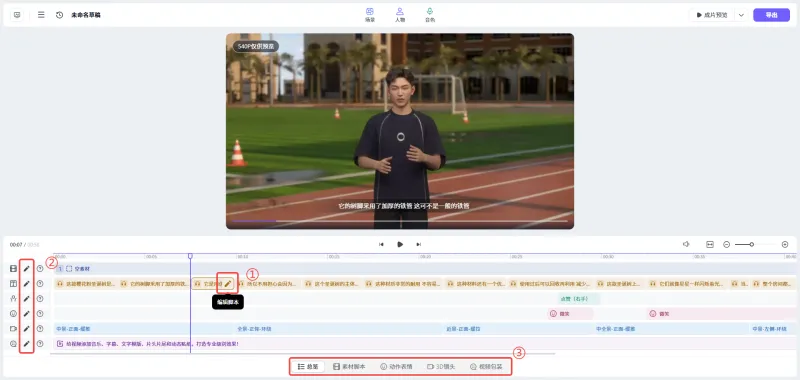This screenshot has height=380, width=800.
Task: Click the horizontal timeline scrollbar
Action: [303, 353]
